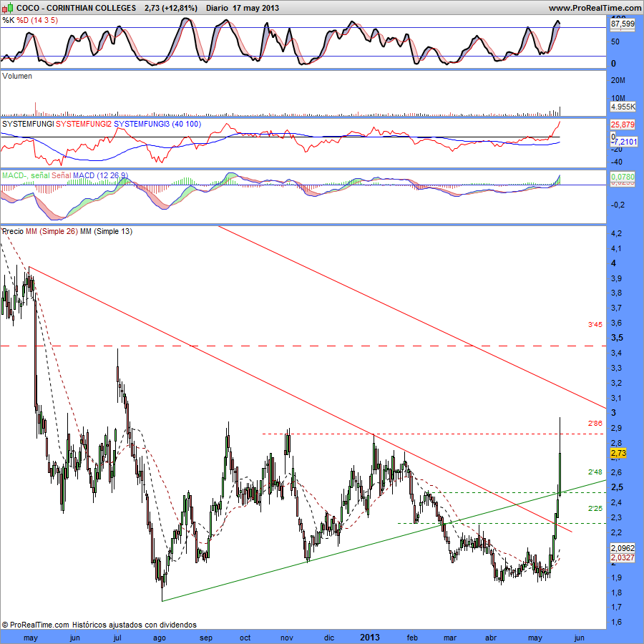Select the COCO - CORINTHIAN COLLEGES title
Screen dimensions: 644x644
[77, 8]
